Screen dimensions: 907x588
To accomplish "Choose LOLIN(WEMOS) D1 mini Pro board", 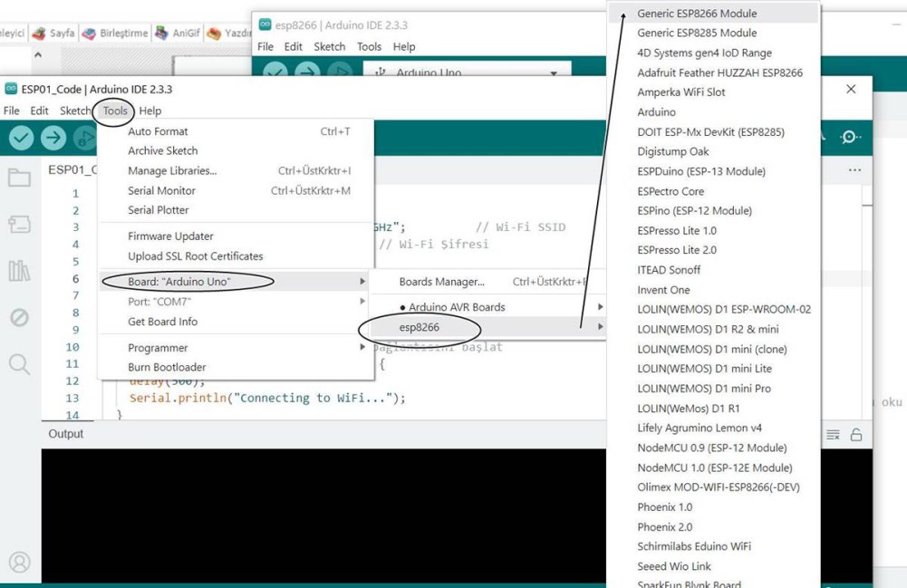I will [714, 389].
